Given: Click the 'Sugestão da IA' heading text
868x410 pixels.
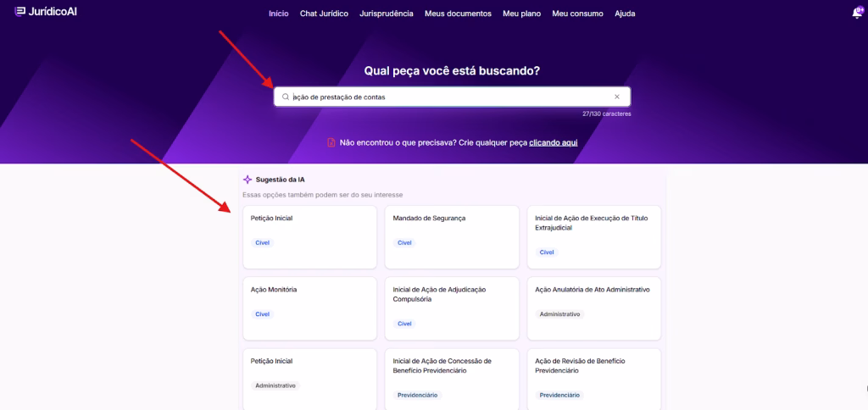Looking at the screenshot, I should [280, 180].
